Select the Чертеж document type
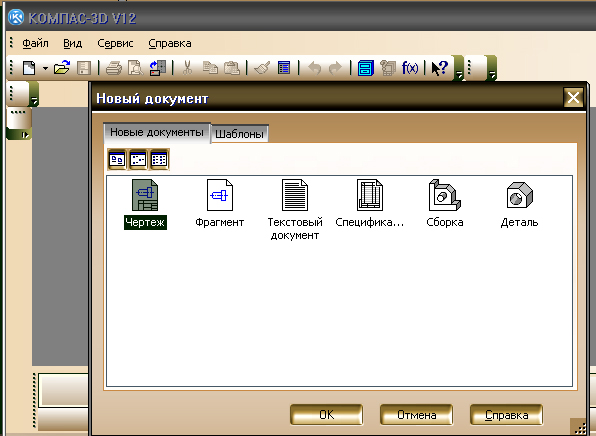The width and height of the screenshot is (596, 436). coord(145,204)
